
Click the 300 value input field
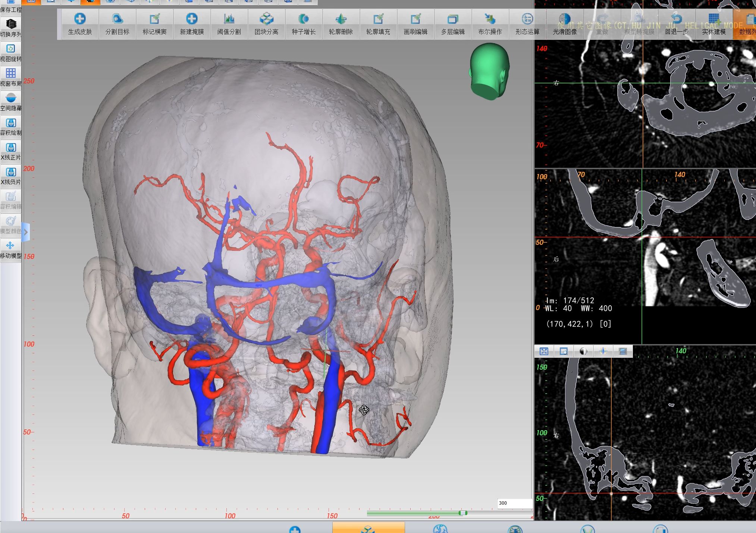tap(515, 503)
